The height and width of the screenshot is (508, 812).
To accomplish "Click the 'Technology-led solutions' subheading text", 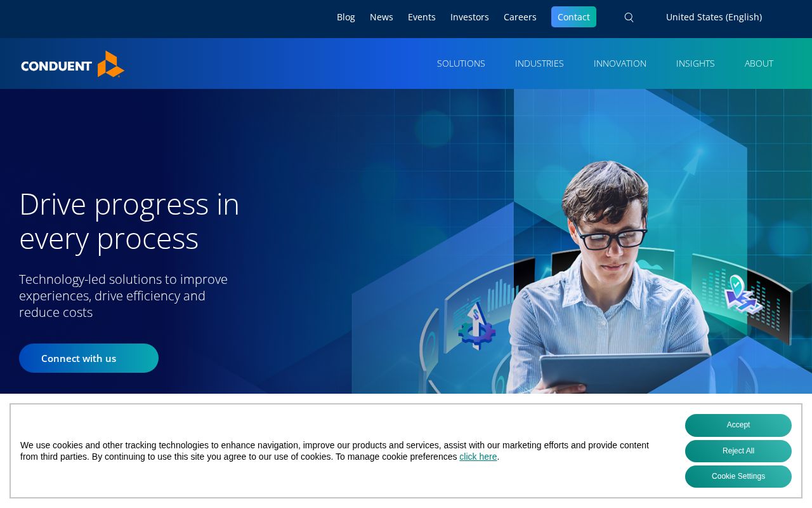I will (124, 296).
